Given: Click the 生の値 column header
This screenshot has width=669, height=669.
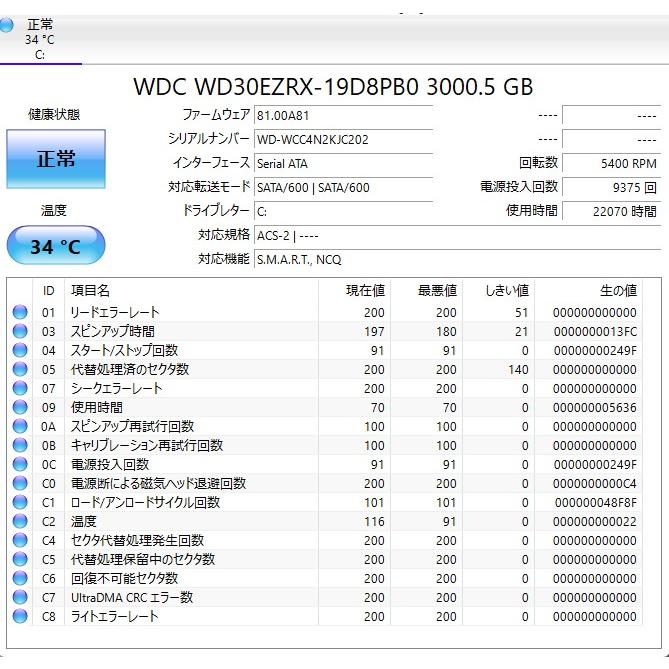Looking at the screenshot, I should 589,291.
